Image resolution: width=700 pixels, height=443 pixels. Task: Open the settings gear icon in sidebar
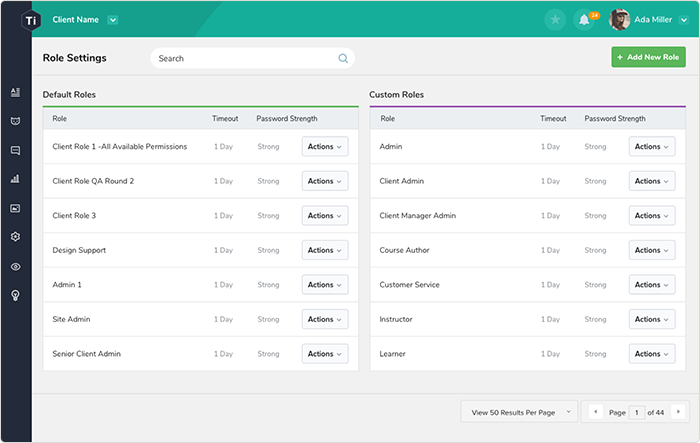click(x=15, y=237)
